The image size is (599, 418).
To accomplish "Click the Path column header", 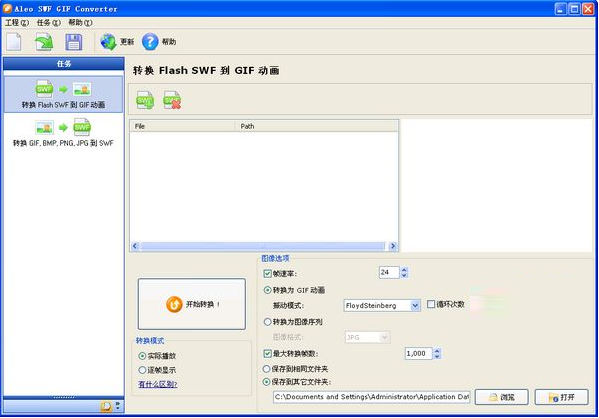I will (x=316, y=126).
